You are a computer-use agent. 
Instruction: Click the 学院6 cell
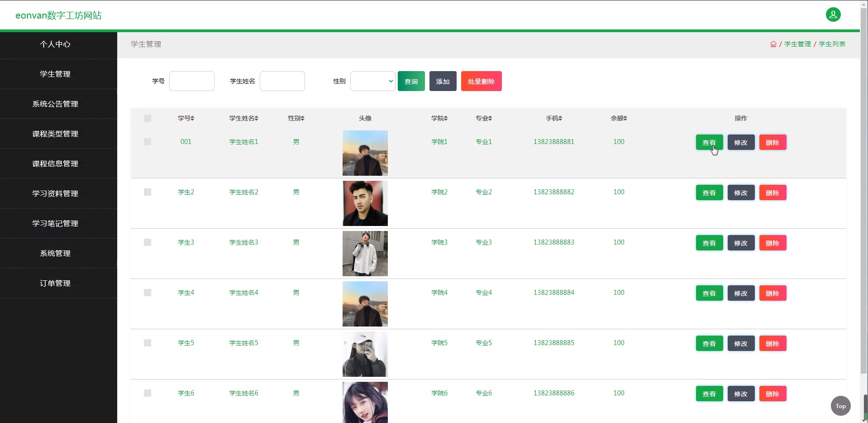[x=439, y=393]
